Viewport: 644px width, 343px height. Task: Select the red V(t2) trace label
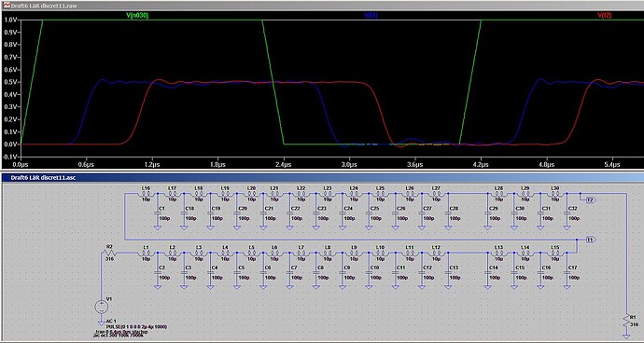pyautogui.click(x=605, y=15)
